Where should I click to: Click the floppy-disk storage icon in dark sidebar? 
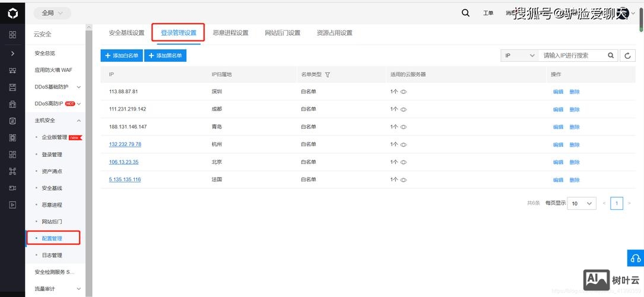click(12, 87)
